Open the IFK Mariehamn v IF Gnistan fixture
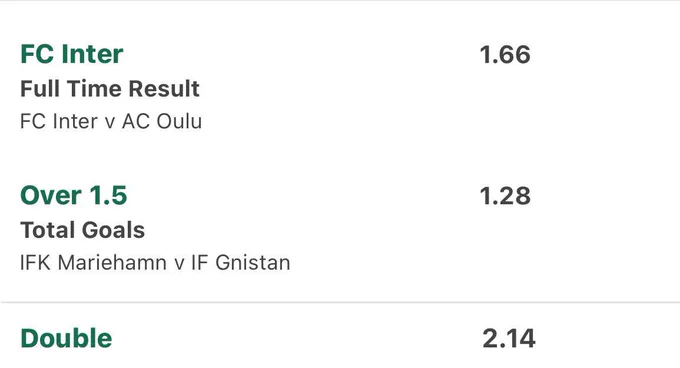This screenshot has width=680, height=368. click(155, 263)
